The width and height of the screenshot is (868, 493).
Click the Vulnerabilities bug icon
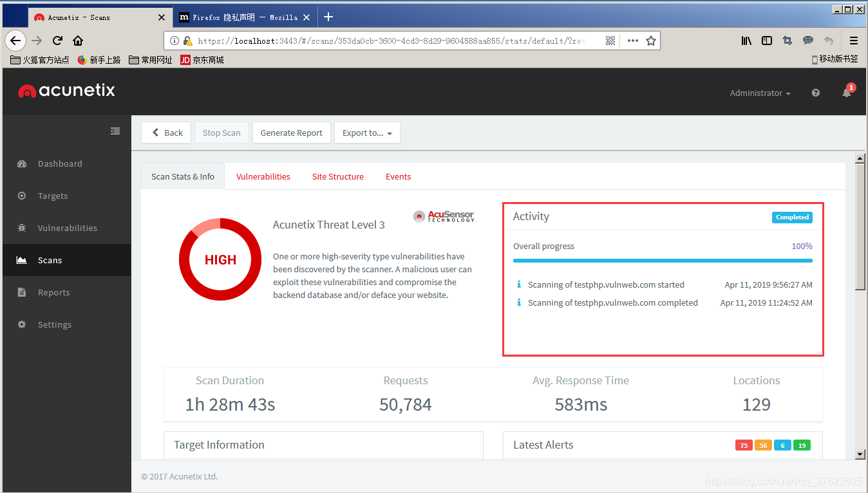22,228
